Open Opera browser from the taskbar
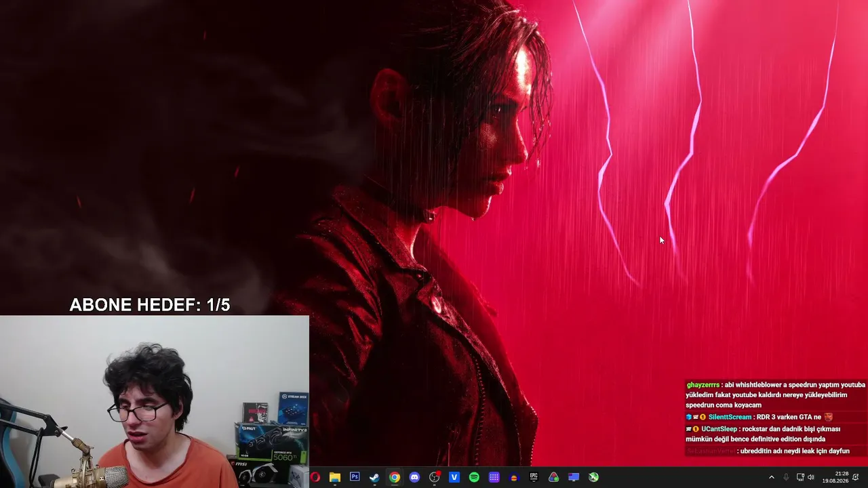Image resolution: width=868 pixels, height=488 pixels. tap(315, 477)
